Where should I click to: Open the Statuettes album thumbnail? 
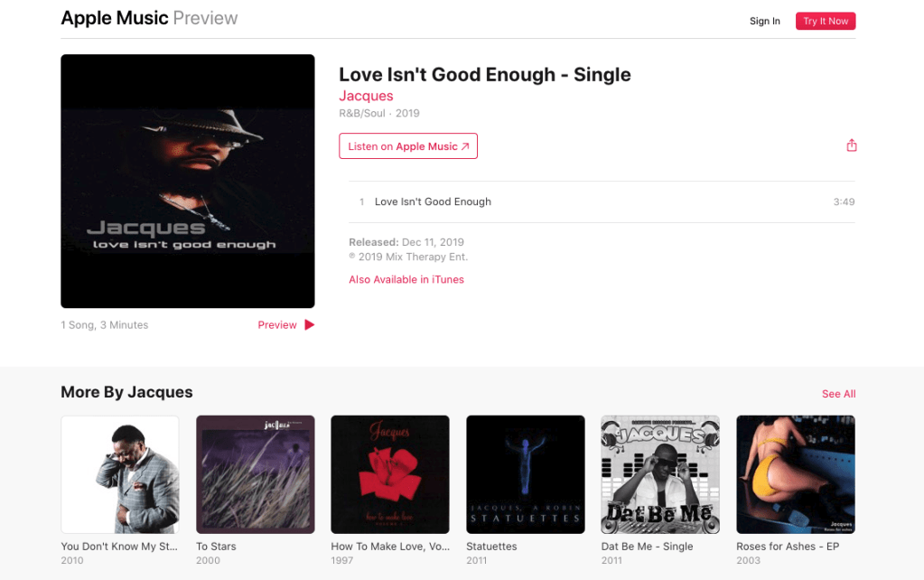click(526, 474)
